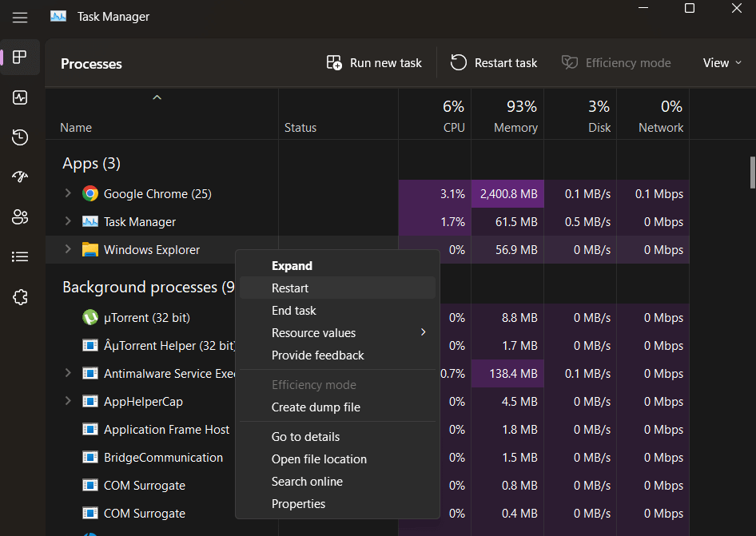The height and width of the screenshot is (536, 756).
Task: Open the App history sidebar page
Action: (x=20, y=137)
